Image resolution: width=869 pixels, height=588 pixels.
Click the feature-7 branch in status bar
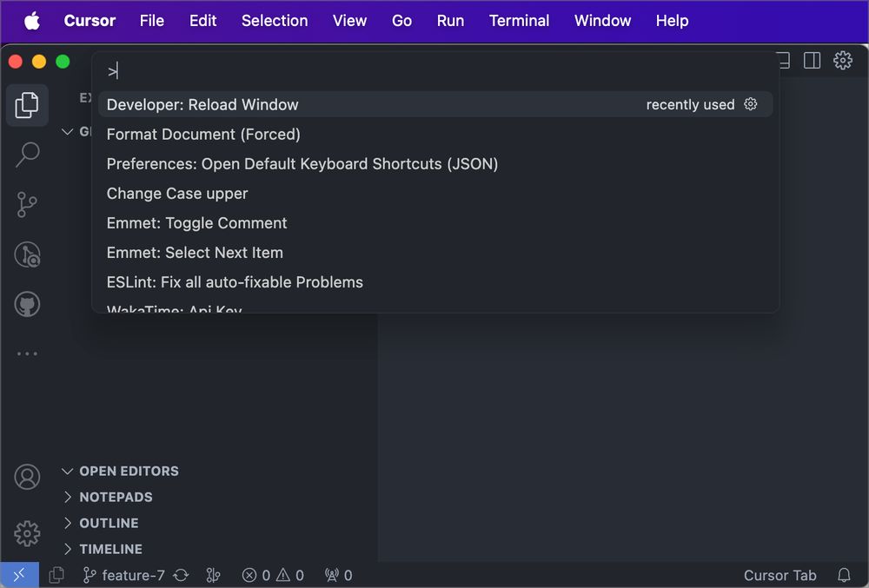pyautogui.click(x=124, y=576)
